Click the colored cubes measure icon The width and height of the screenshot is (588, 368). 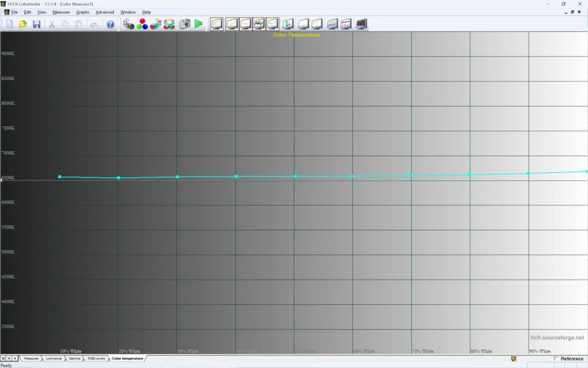[x=156, y=24]
